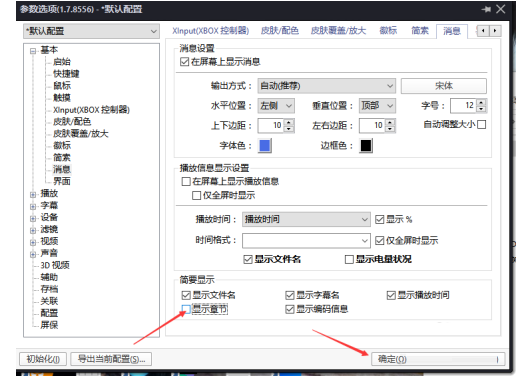Pick the black 边框色 swatch

(366, 146)
